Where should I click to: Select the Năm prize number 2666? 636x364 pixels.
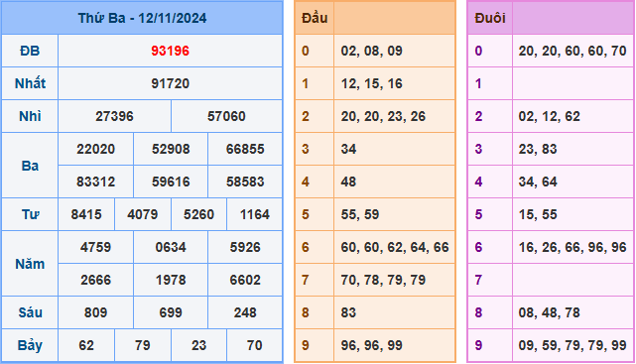(95, 280)
